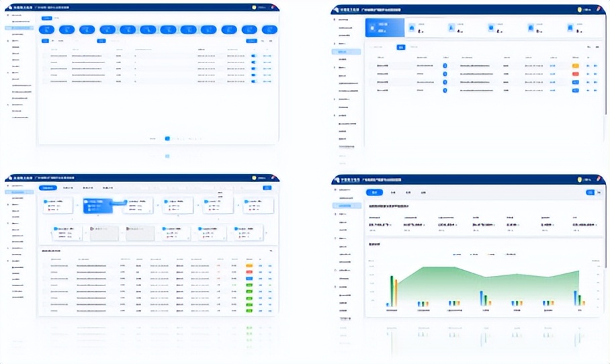Click the last blue pill icon in the top-left dashboard
This screenshot has width=610, height=364.
269,30
